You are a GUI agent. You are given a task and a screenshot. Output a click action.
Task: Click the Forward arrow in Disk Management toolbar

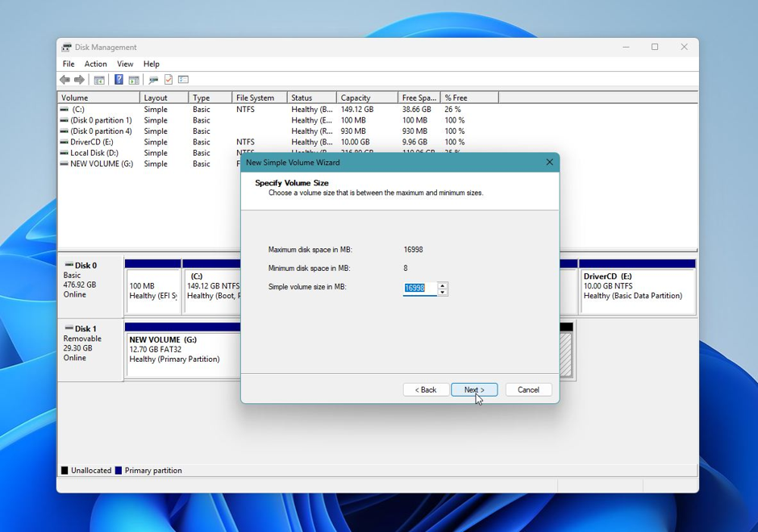(x=79, y=80)
